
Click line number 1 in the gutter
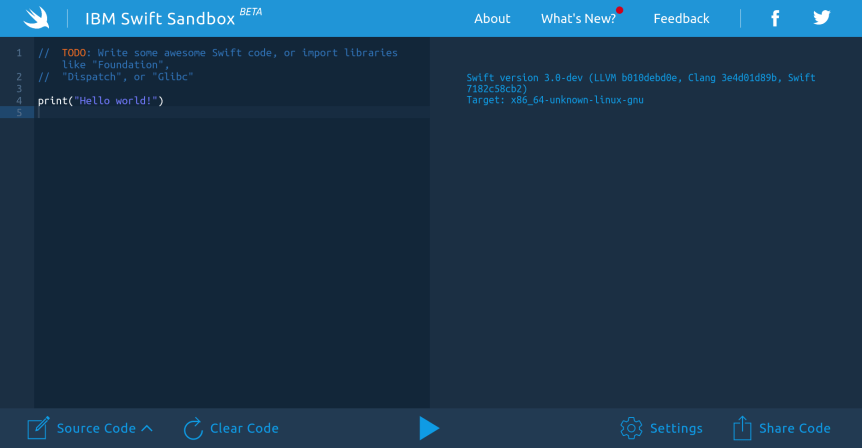19,53
